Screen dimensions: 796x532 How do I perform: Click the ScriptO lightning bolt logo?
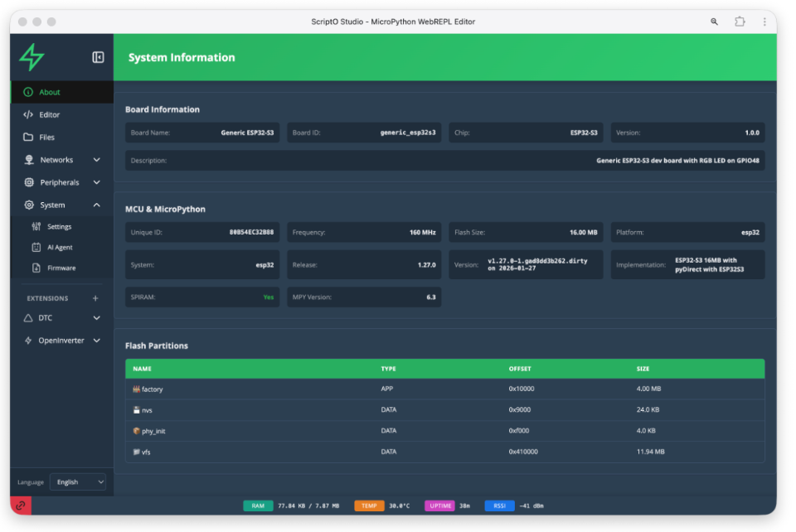pos(32,57)
